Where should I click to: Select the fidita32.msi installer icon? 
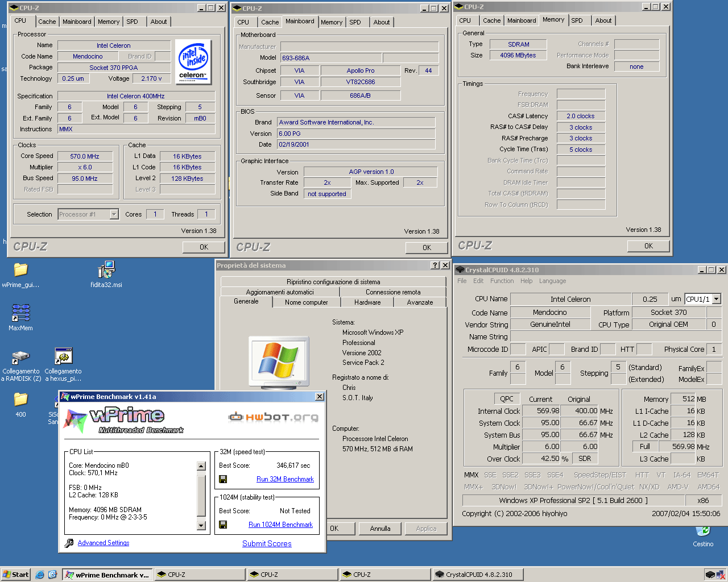click(x=106, y=270)
